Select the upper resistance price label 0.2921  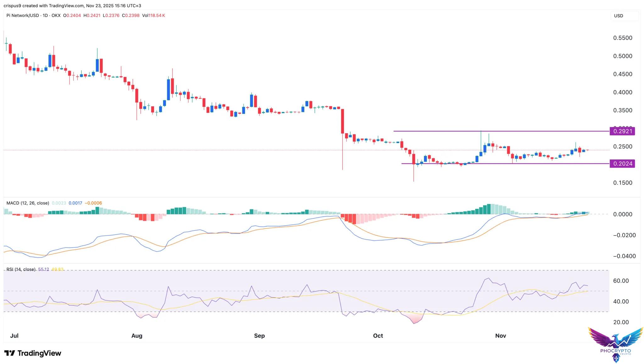coord(622,131)
